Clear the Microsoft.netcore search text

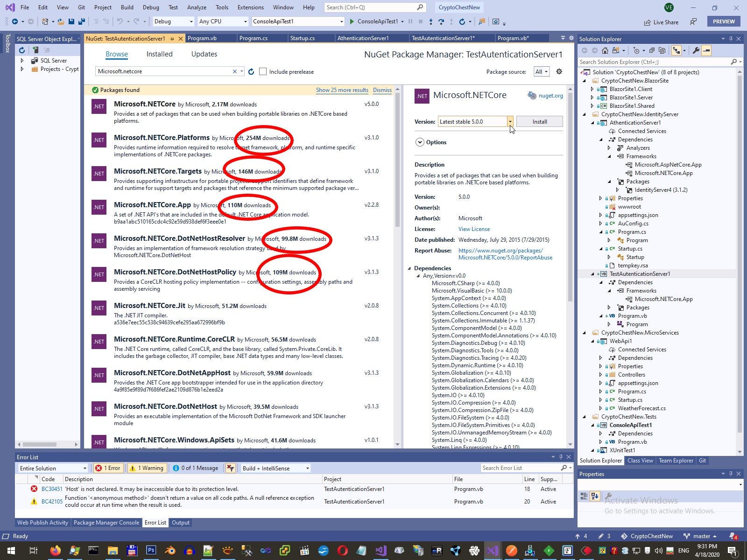point(235,71)
